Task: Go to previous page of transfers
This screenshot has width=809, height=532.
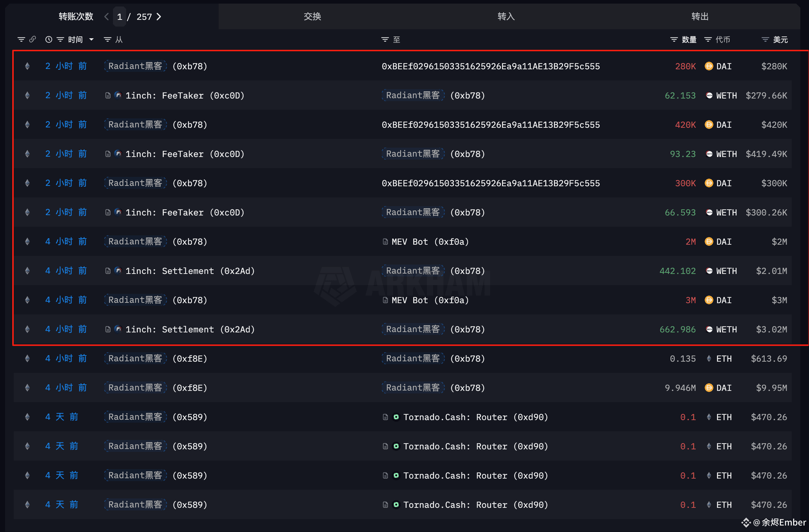Action: 106,17
